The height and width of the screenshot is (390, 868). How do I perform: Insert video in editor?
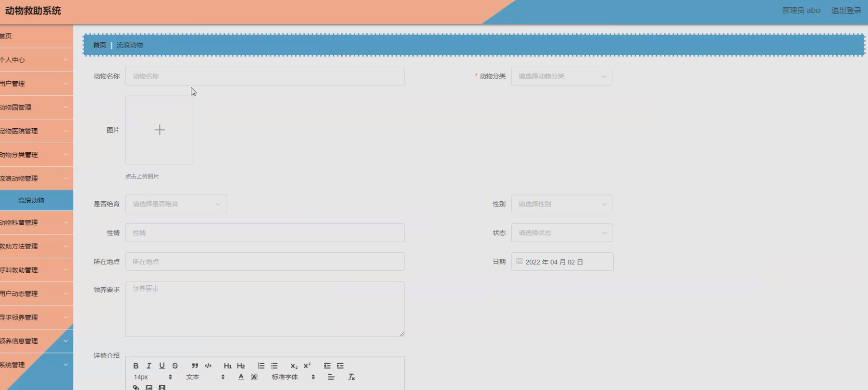click(162, 387)
